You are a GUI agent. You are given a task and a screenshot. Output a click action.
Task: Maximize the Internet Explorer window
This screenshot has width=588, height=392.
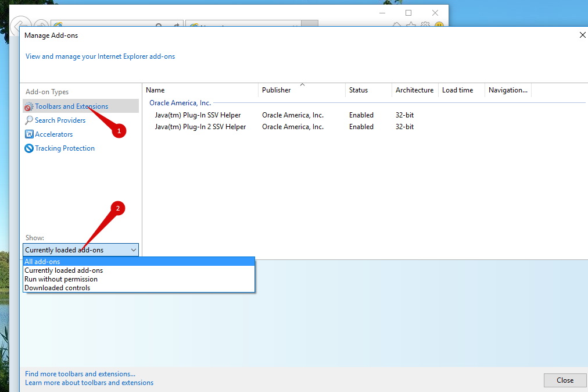(x=408, y=13)
